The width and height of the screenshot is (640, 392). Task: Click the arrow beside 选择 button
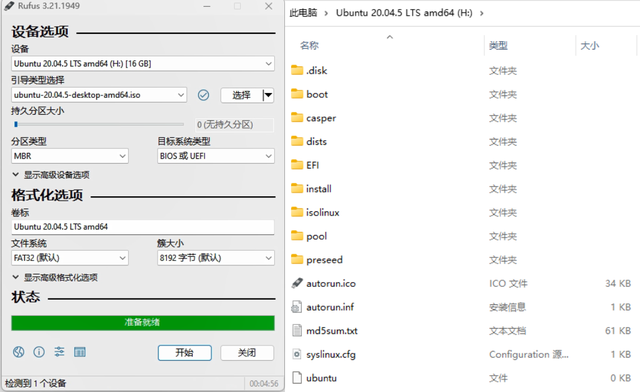(268, 95)
